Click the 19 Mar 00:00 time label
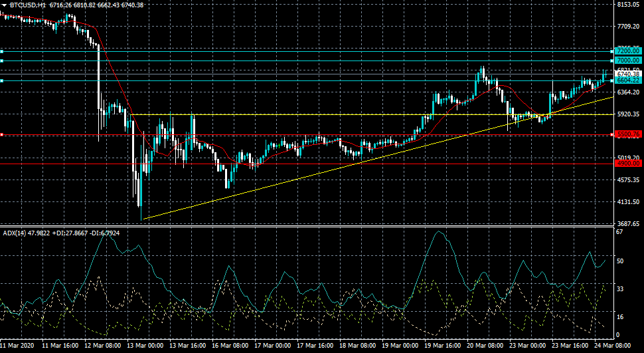This screenshot has width=644, height=353. pyautogui.click(x=400, y=346)
